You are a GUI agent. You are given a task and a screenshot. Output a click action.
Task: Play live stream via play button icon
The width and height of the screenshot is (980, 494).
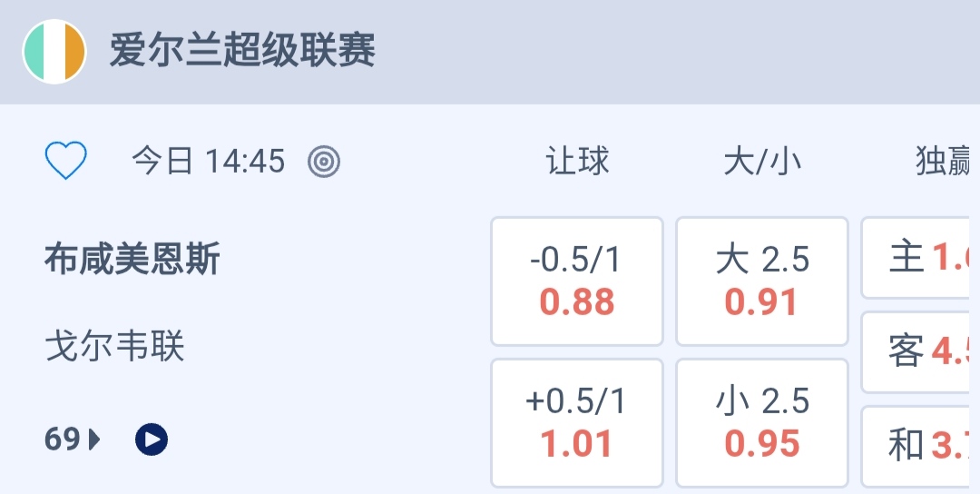coord(152,440)
